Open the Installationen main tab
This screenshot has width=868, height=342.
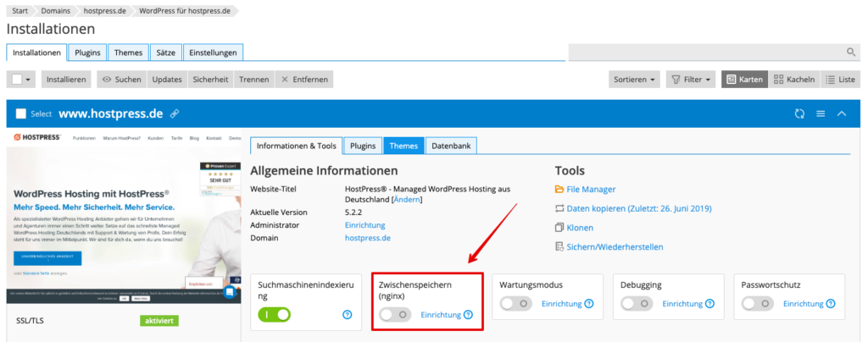37,52
